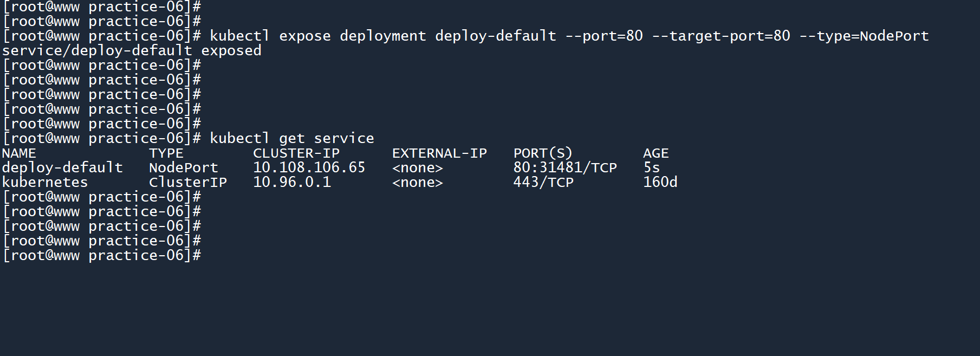Click the deploy-default service name in table
This screenshot has width=980, height=356.
pos(62,168)
